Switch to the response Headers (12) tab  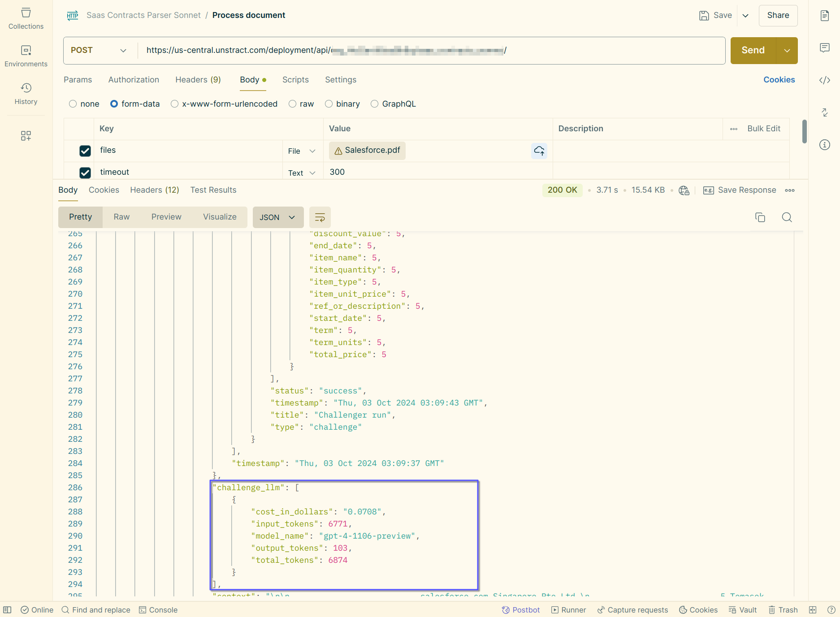click(x=155, y=190)
